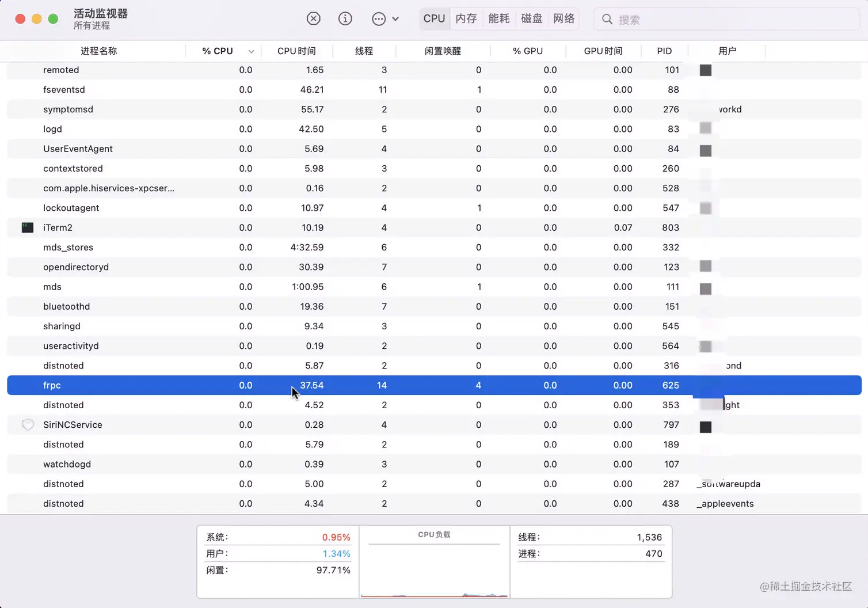The image size is (868, 608).
Task: Open the process info (i) toolbar icon
Action: point(345,19)
